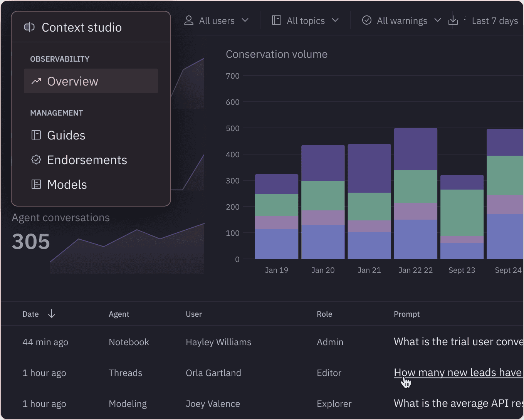Open the 'How many new leads' prompt link
Image resolution: width=524 pixels, height=420 pixels.
(x=458, y=373)
